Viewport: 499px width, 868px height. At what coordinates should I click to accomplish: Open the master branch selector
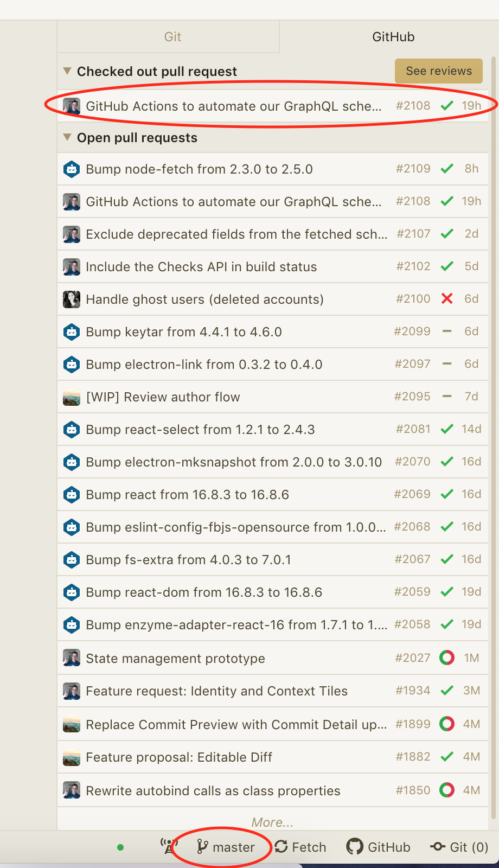tap(226, 847)
